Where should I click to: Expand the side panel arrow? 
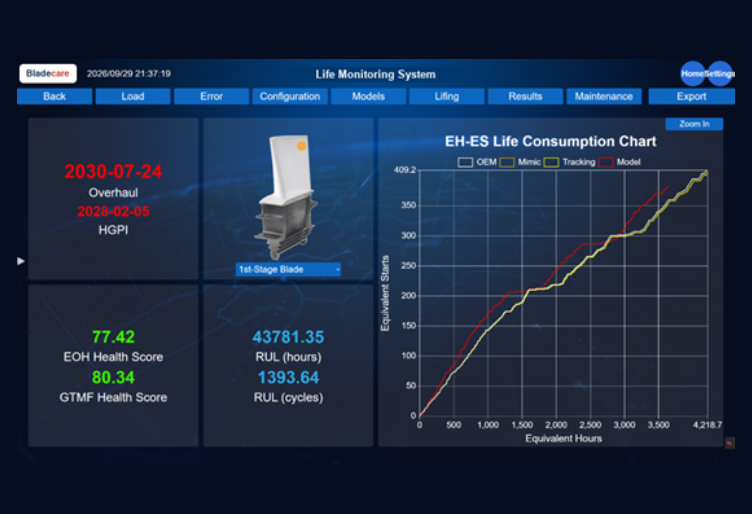(21, 261)
